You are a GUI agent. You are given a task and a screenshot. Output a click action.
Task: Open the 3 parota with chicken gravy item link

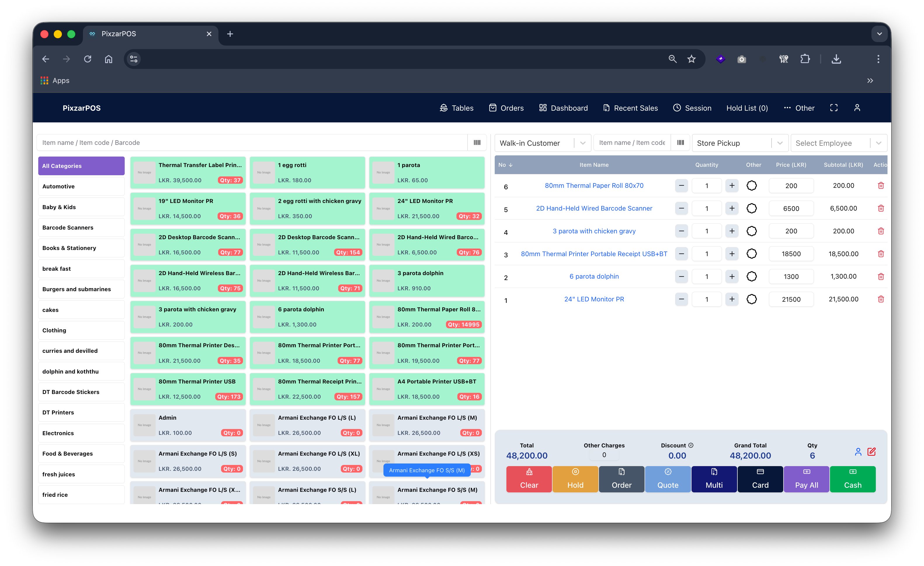pos(594,231)
